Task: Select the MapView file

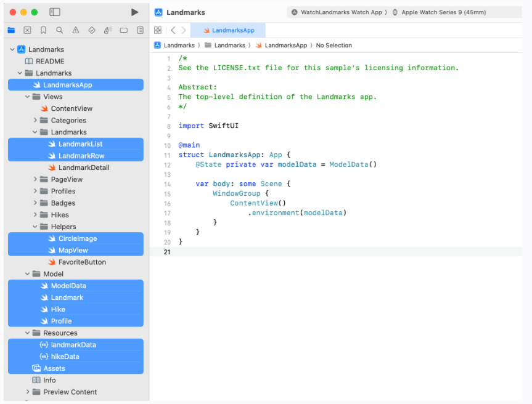Action: click(76, 250)
